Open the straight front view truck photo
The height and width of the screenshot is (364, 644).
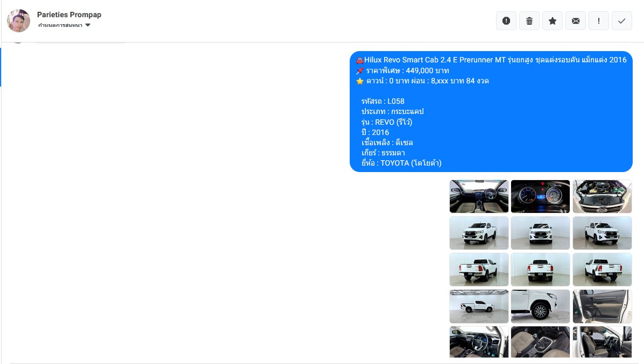540,233
